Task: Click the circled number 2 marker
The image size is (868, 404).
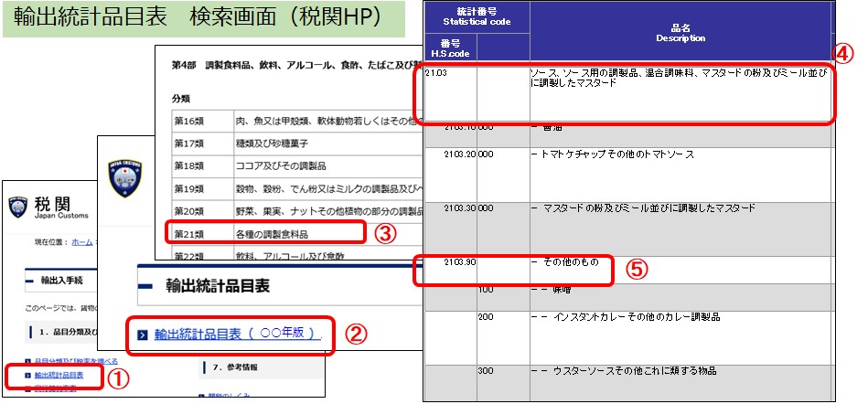Action: pyautogui.click(x=355, y=335)
